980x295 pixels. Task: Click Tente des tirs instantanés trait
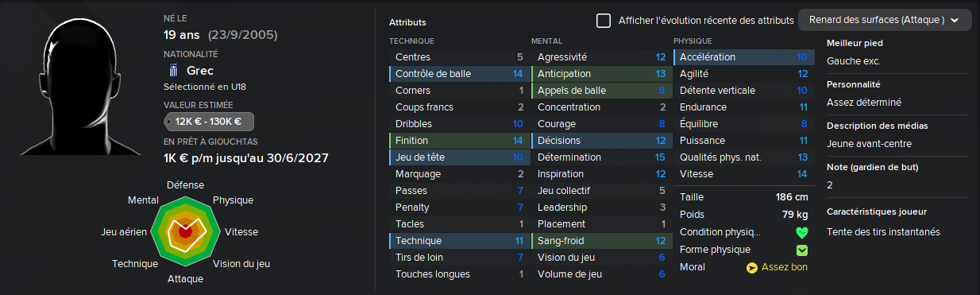pyautogui.click(x=883, y=232)
